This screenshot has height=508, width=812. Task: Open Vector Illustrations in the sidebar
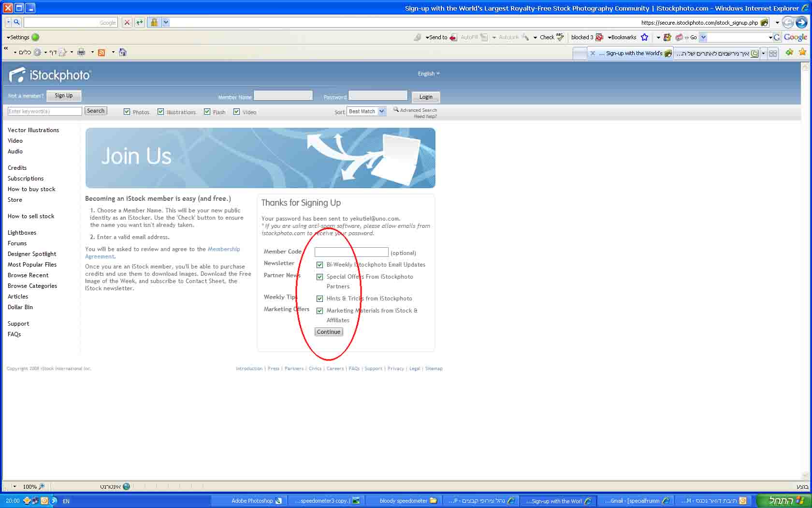[33, 130]
